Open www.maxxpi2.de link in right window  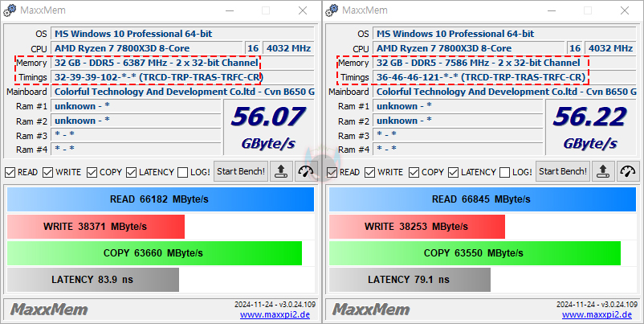597,314
